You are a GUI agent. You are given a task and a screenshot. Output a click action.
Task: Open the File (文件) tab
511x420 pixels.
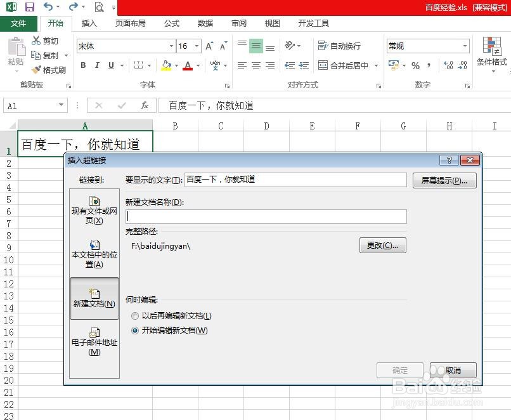pyautogui.click(x=18, y=23)
